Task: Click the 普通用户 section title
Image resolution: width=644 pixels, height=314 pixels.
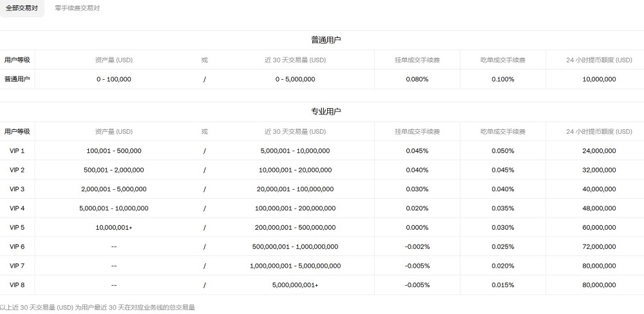Action: 326,40
